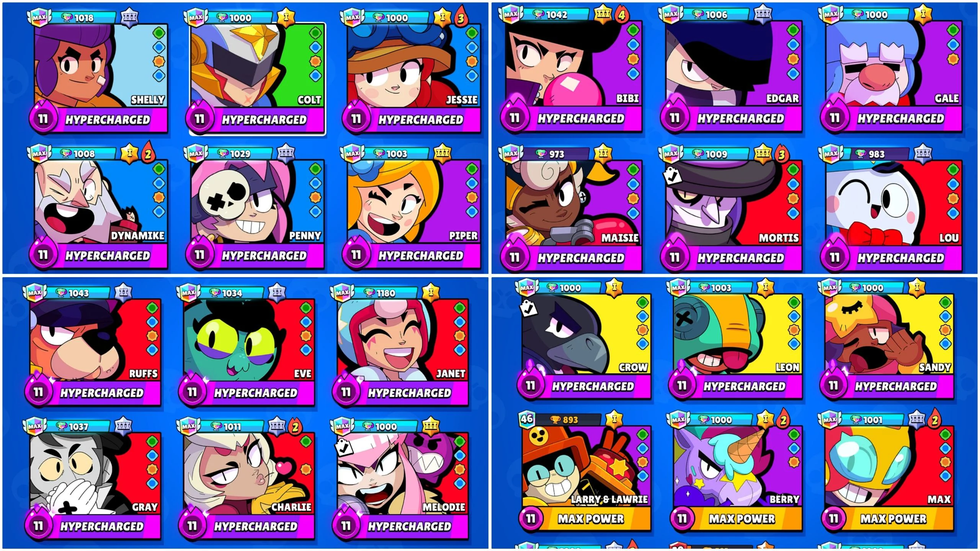The image size is (980, 551).
Task: Click the gold star rank badge on Janet
Action: coord(431,292)
